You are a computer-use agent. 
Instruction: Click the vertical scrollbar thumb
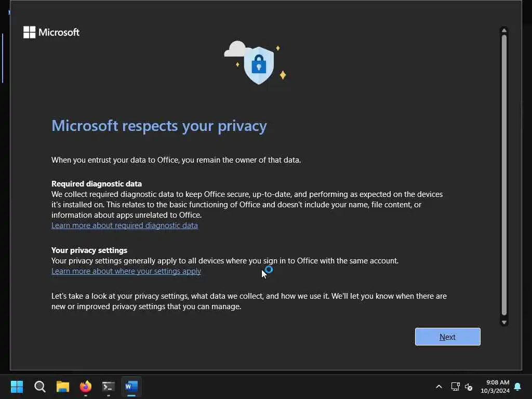[x=503, y=174]
